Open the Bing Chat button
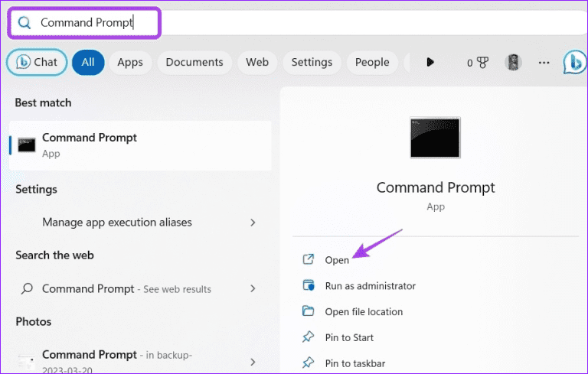Screen dimensions: 588x374 pos(37,62)
